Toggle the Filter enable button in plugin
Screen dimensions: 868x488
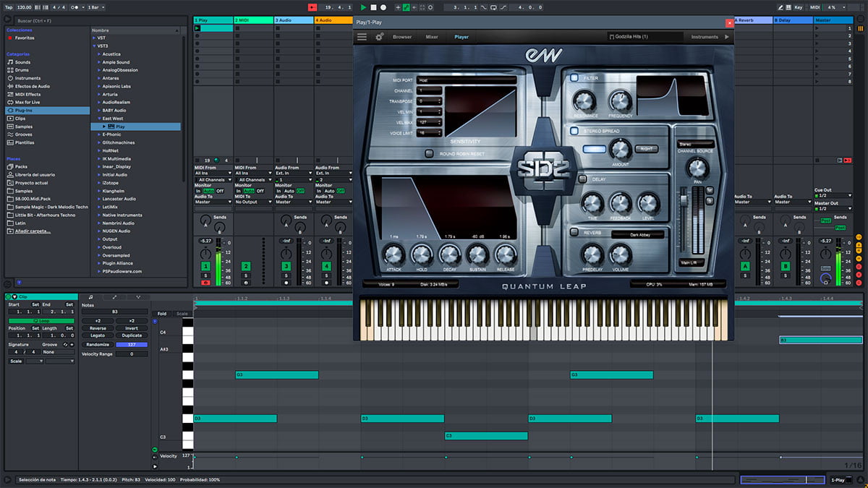tap(574, 77)
